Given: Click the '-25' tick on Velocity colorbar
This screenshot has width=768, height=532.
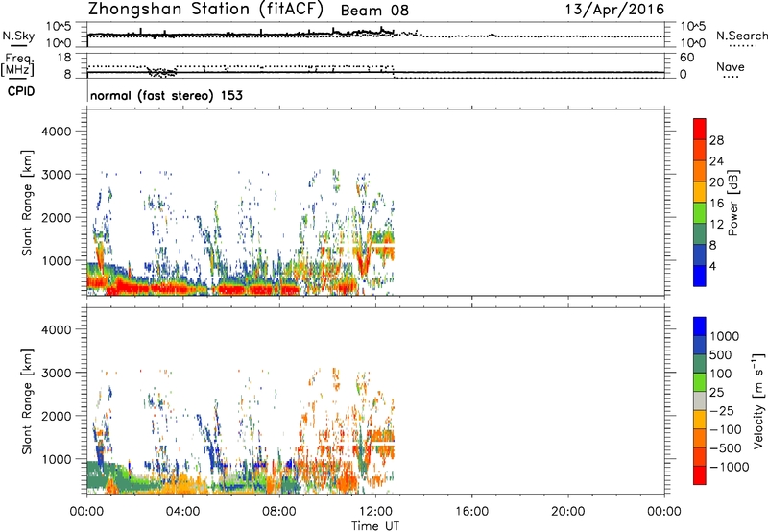Looking at the screenshot, I should click(722, 411).
